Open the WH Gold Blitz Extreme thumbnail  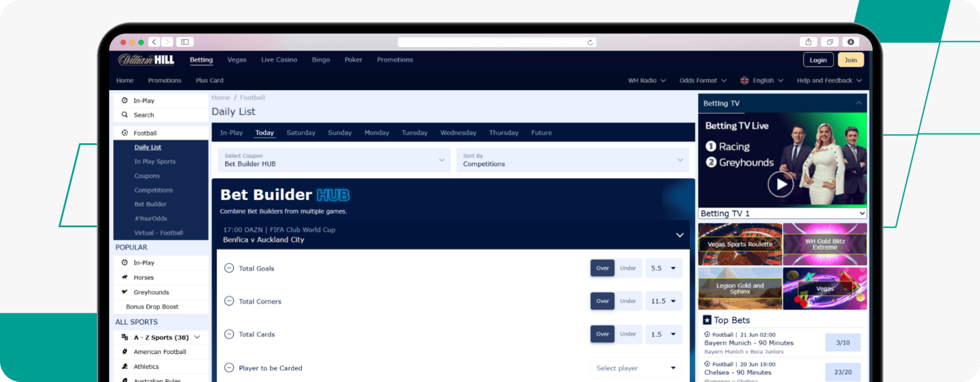click(x=825, y=244)
